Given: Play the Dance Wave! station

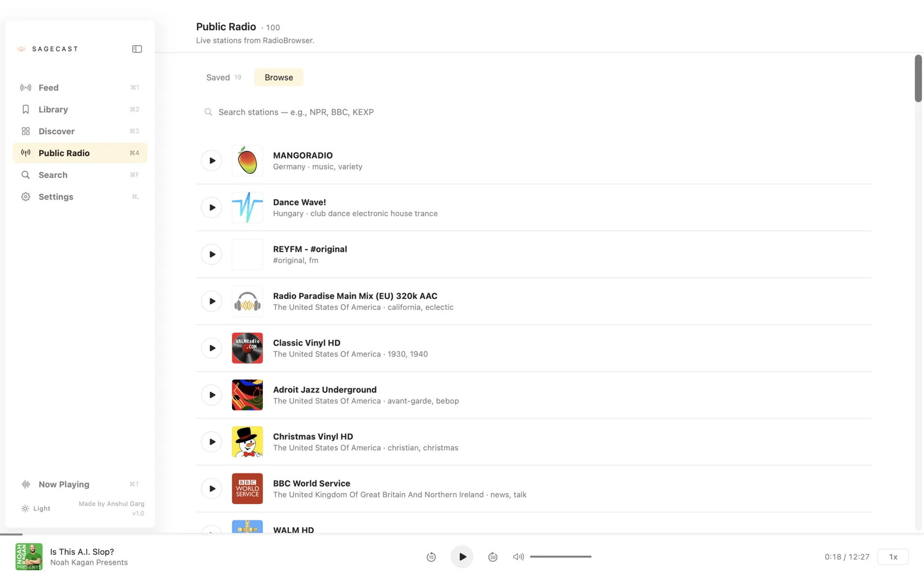Looking at the screenshot, I should 211,207.
